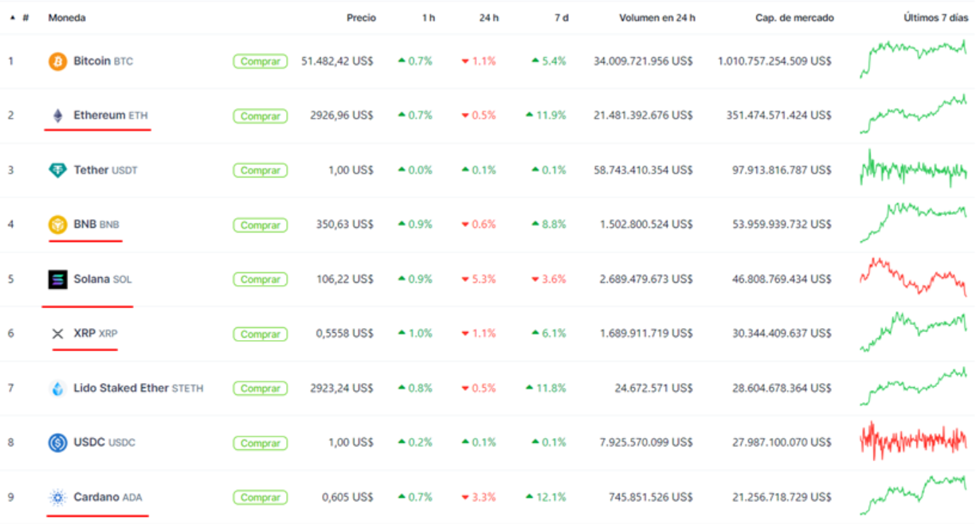This screenshot has height=524, width=980.
Task: Sort the table by Moneda column
Action: click(x=67, y=18)
